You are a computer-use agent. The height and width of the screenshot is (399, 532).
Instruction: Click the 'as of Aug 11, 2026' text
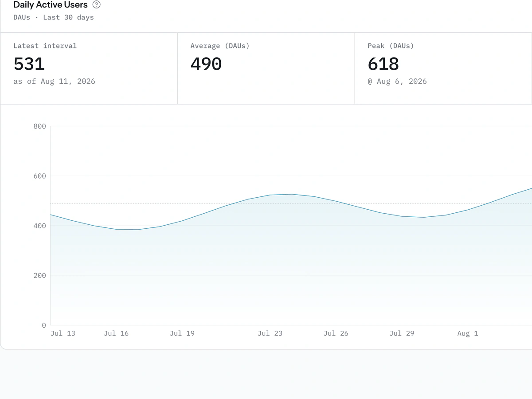[54, 82]
